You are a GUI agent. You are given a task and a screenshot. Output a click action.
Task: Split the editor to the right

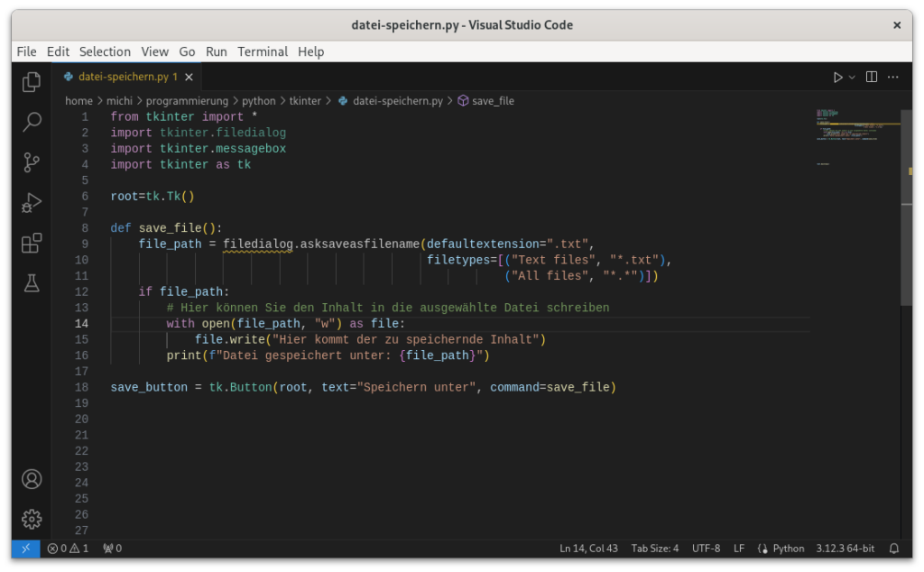[x=872, y=77]
